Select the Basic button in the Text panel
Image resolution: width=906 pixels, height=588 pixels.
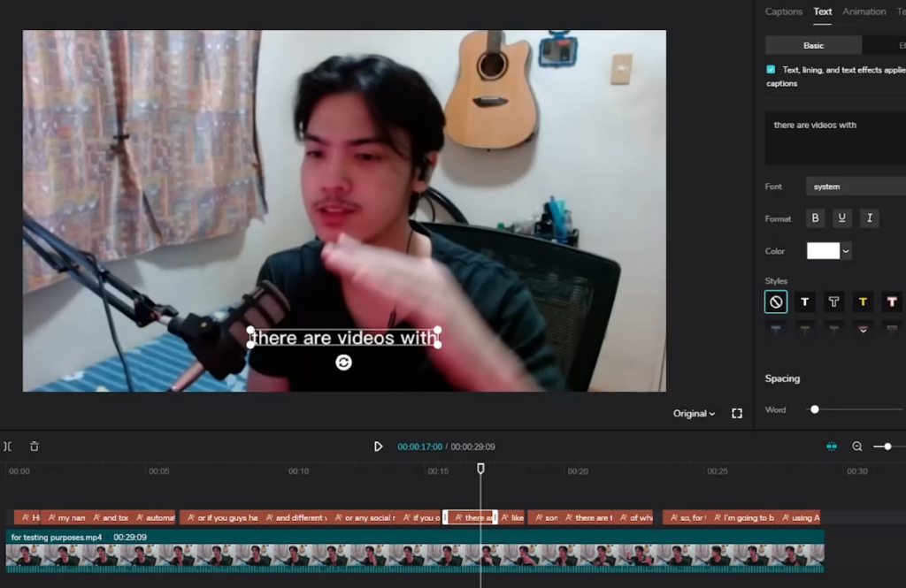812,45
